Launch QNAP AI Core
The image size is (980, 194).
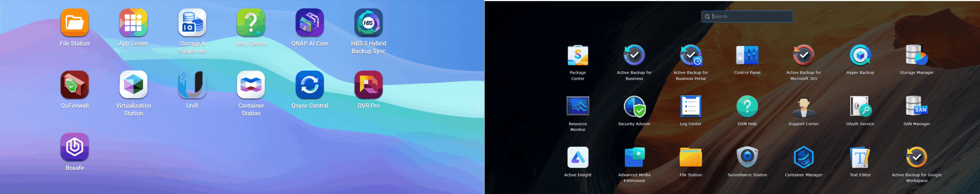(x=310, y=23)
